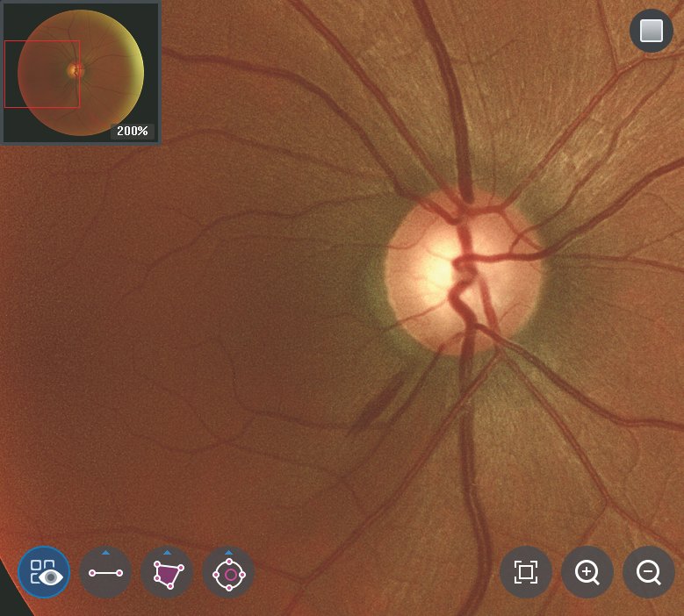The height and width of the screenshot is (616, 684).
Task: Toggle the overlay visibility eye button
Action: click(44, 572)
